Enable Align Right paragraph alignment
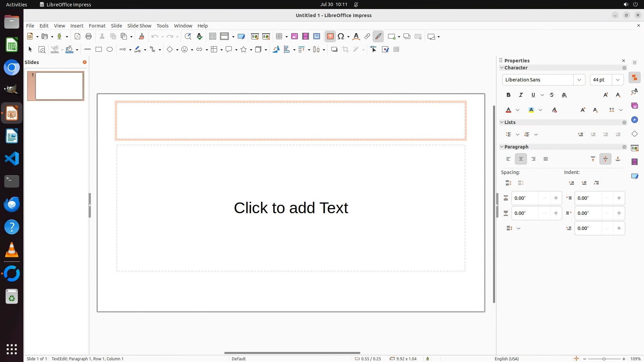Viewport: 644px width, 362px height. [x=533, y=159]
